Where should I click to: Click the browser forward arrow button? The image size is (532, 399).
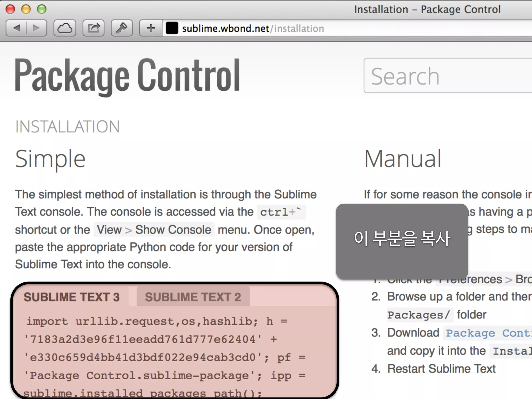coord(37,28)
